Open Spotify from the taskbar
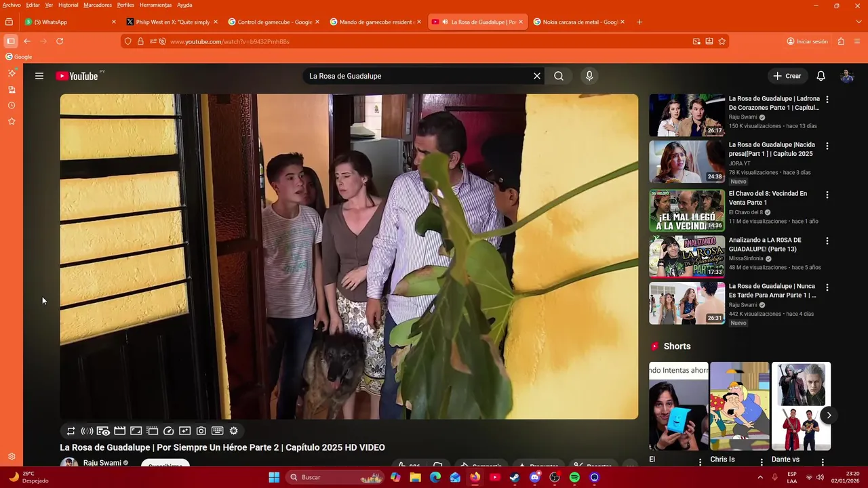 tap(574, 477)
